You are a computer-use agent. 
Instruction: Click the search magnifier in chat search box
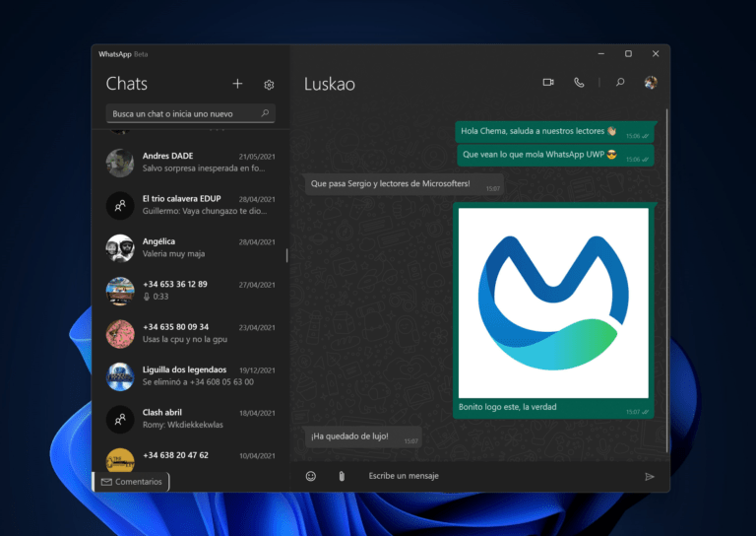pos(265,113)
